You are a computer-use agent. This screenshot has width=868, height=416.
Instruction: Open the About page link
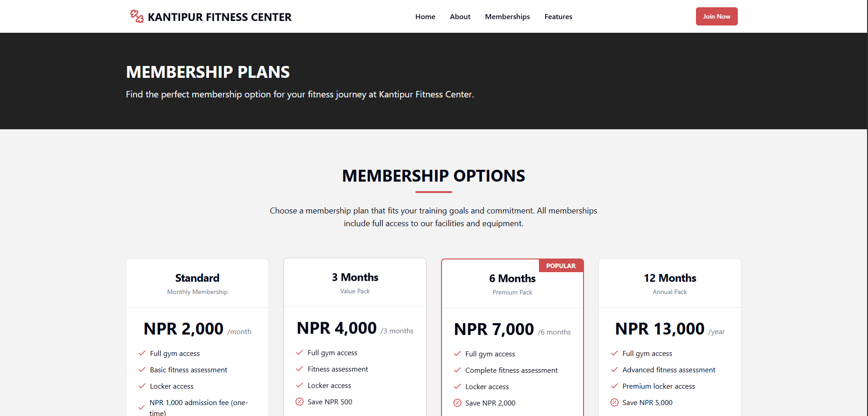pyautogui.click(x=460, y=16)
